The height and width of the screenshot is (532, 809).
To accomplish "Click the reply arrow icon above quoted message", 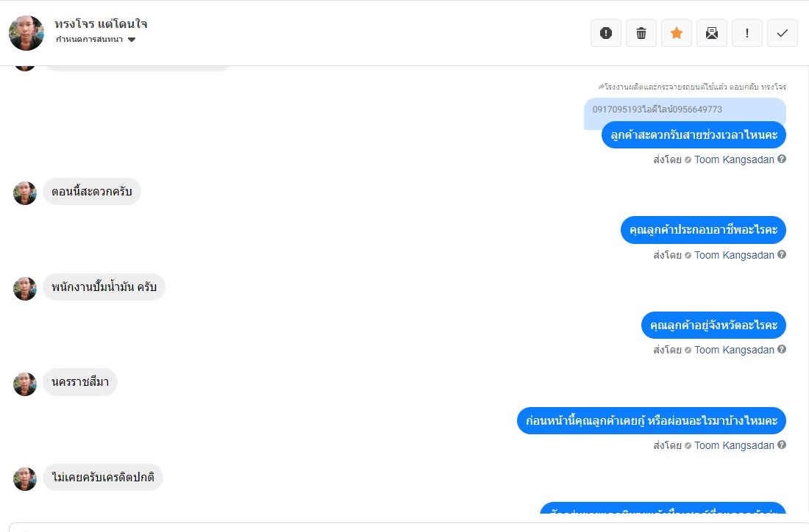I will pos(601,87).
